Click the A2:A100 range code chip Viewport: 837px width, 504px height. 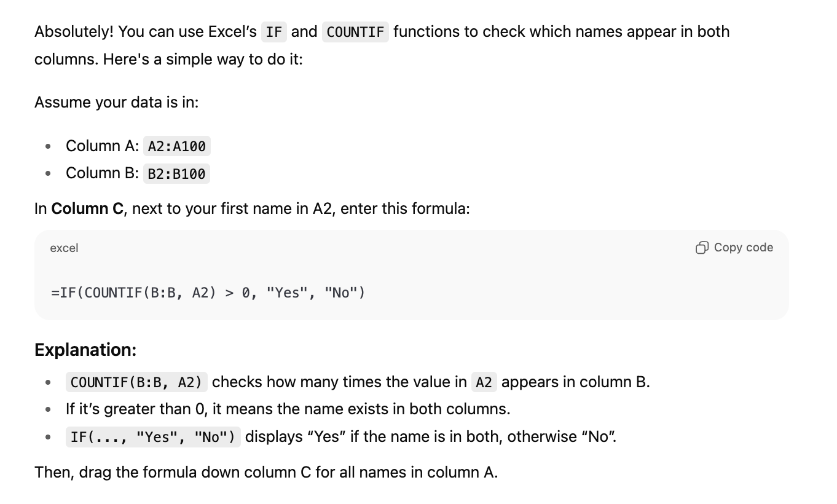[x=177, y=146]
